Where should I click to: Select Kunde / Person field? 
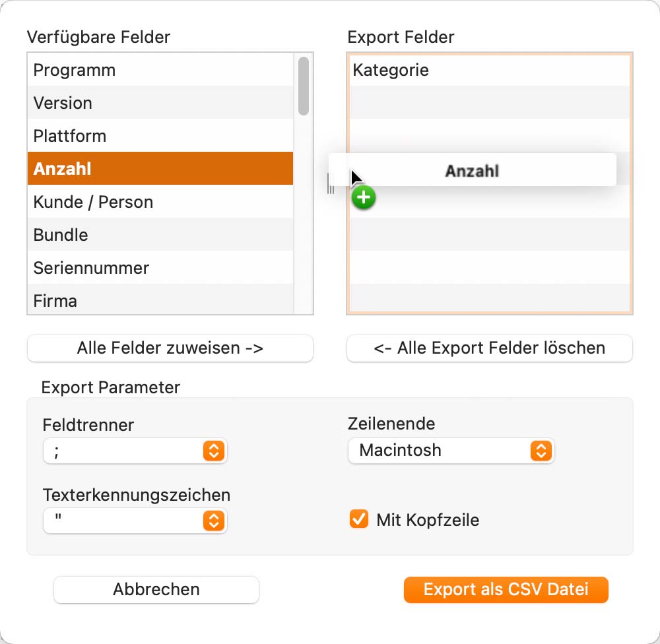click(160, 202)
